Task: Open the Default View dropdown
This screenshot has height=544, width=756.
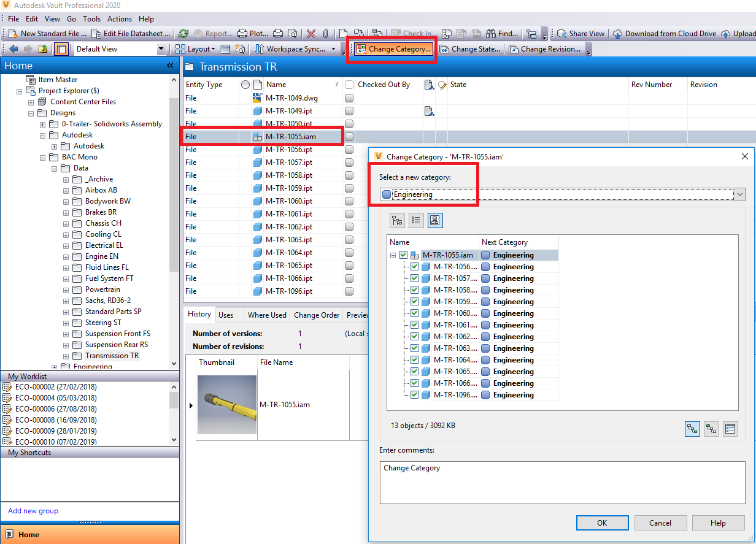Action: point(161,49)
